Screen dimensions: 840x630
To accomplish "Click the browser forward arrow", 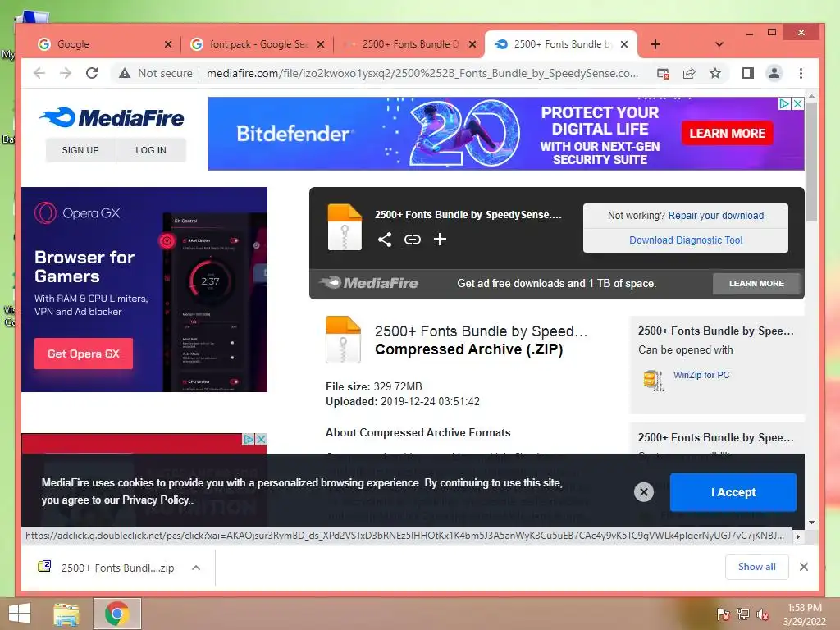I will (66, 73).
